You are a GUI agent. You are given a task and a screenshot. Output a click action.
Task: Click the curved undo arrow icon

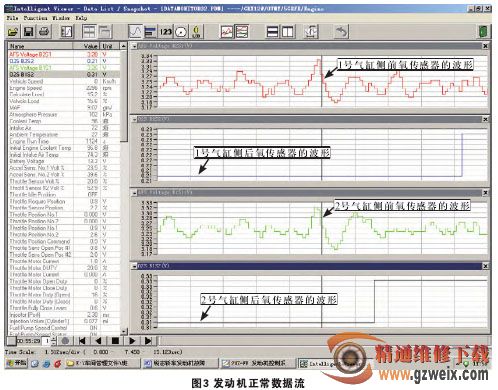(x=342, y=32)
